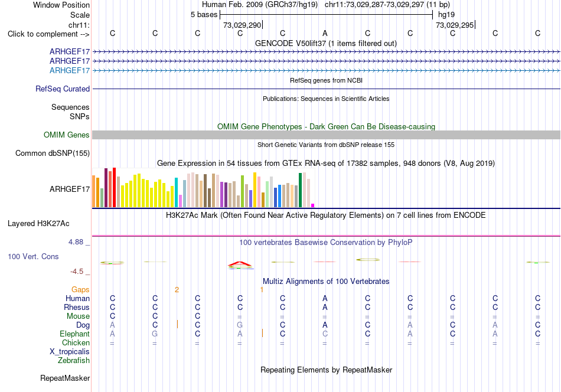This screenshot has width=561, height=392.
Task: Select the Dog alignment row label
Action: click(83, 325)
